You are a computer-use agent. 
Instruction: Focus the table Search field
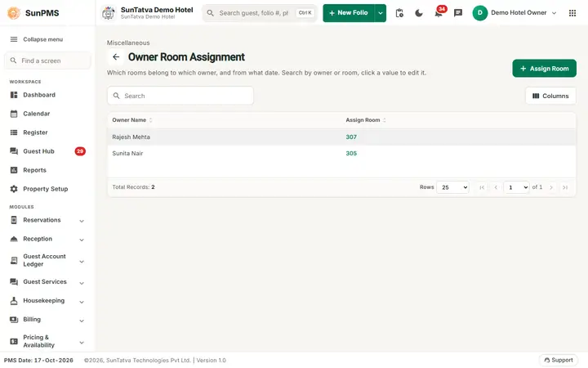180,96
